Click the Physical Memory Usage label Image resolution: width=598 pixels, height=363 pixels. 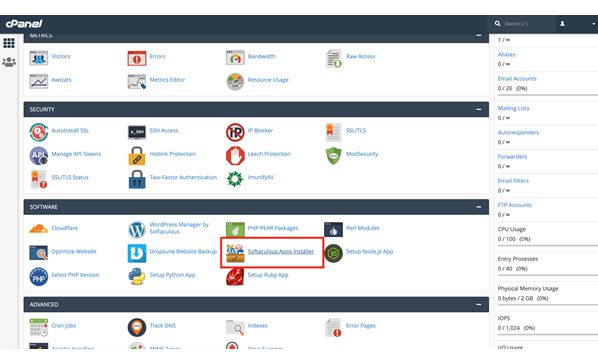click(527, 289)
